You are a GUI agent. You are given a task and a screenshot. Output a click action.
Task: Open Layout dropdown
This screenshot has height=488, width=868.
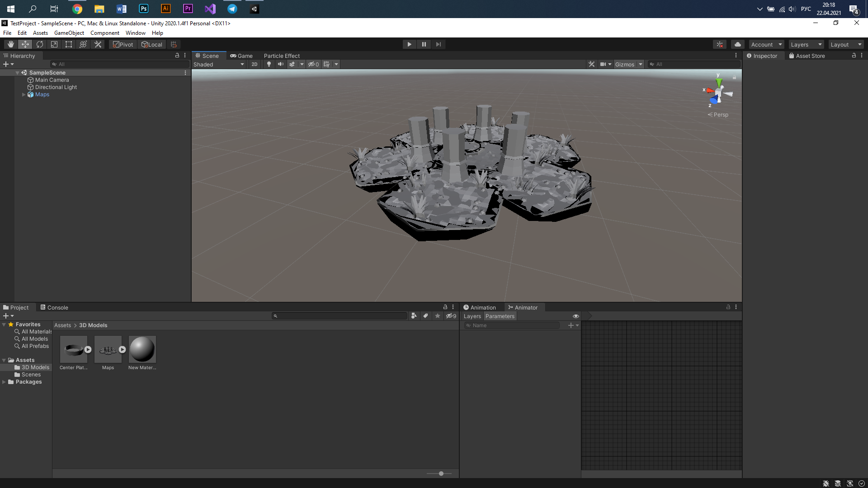[846, 44]
